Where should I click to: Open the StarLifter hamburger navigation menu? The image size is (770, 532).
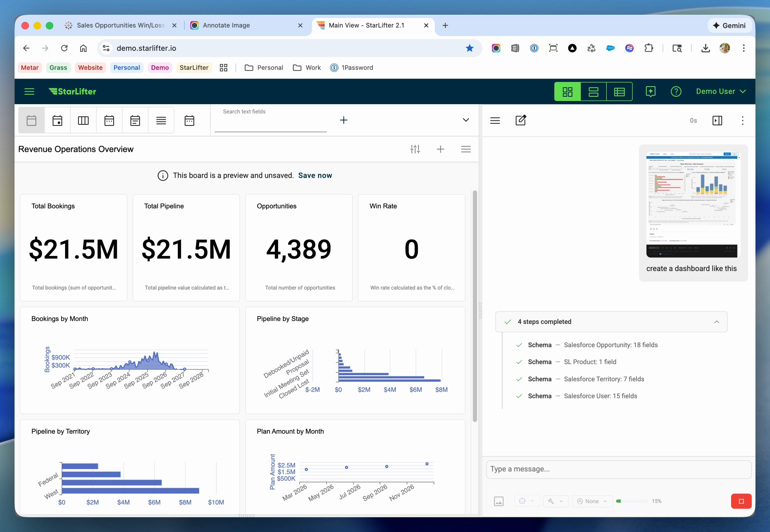click(x=29, y=91)
